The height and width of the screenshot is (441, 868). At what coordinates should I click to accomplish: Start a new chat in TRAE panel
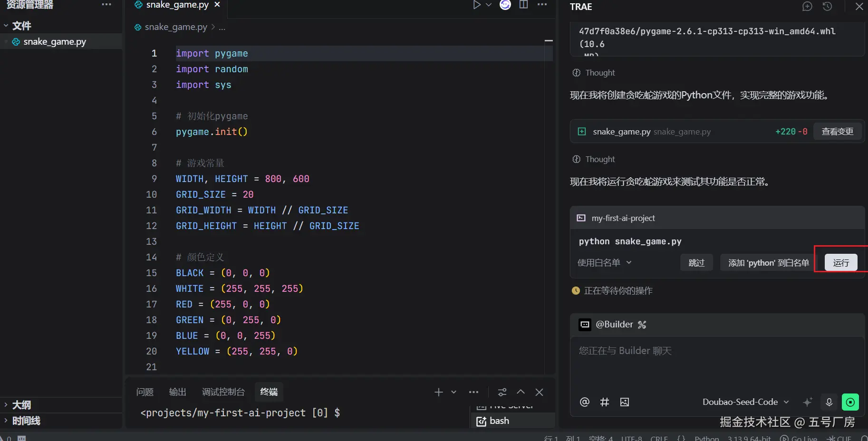pos(807,6)
